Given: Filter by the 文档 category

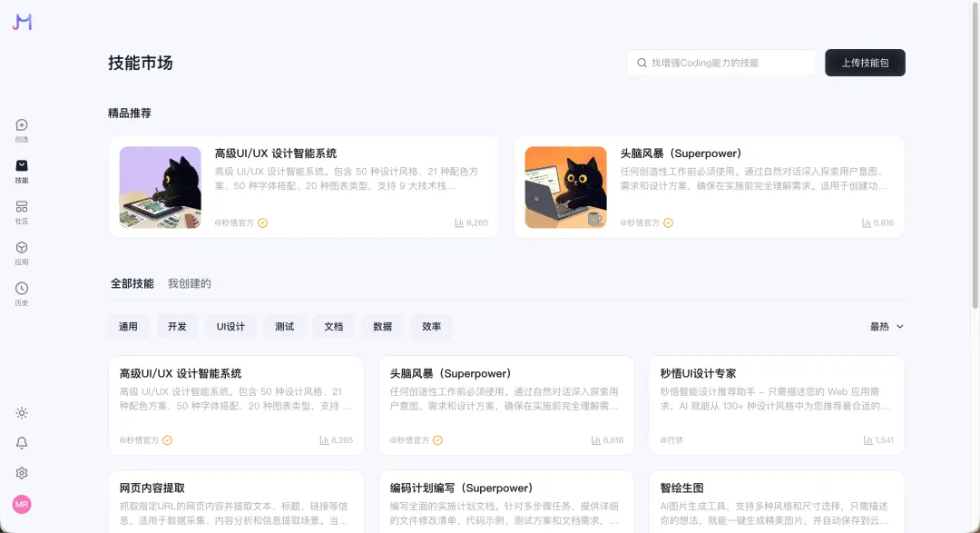Looking at the screenshot, I should 333,327.
